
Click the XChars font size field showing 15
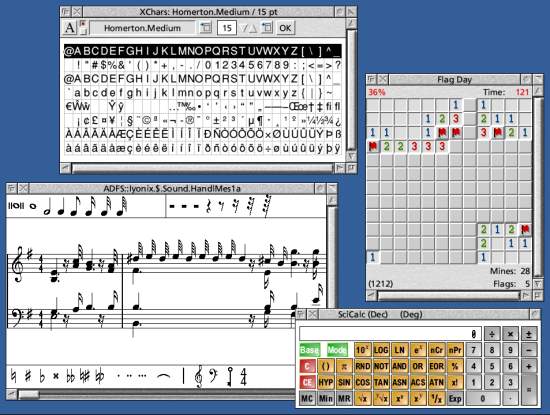click(x=227, y=28)
